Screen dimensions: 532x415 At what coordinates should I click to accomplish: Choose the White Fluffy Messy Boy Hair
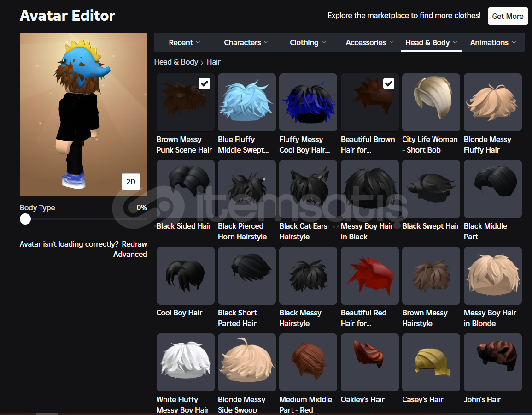coord(185,362)
